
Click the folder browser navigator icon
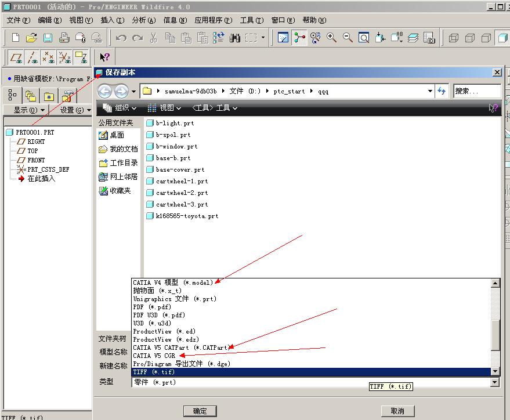click(x=31, y=96)
